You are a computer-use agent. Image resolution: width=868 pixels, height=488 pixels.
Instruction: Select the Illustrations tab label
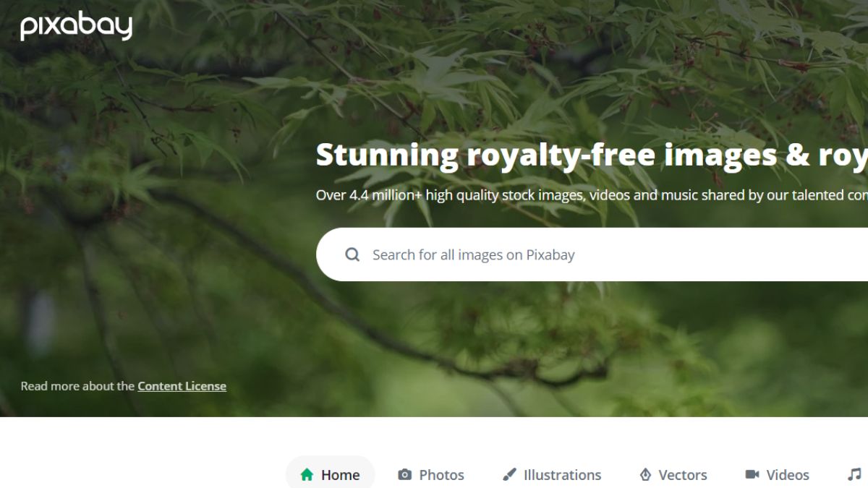pos(562,475)
